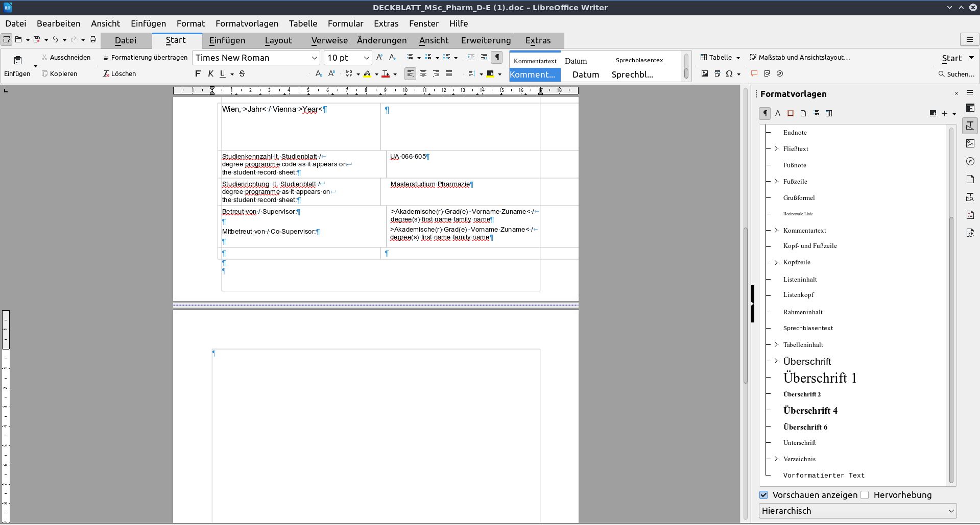
Task: Click Suchen search button
Action: click(957, 74)
